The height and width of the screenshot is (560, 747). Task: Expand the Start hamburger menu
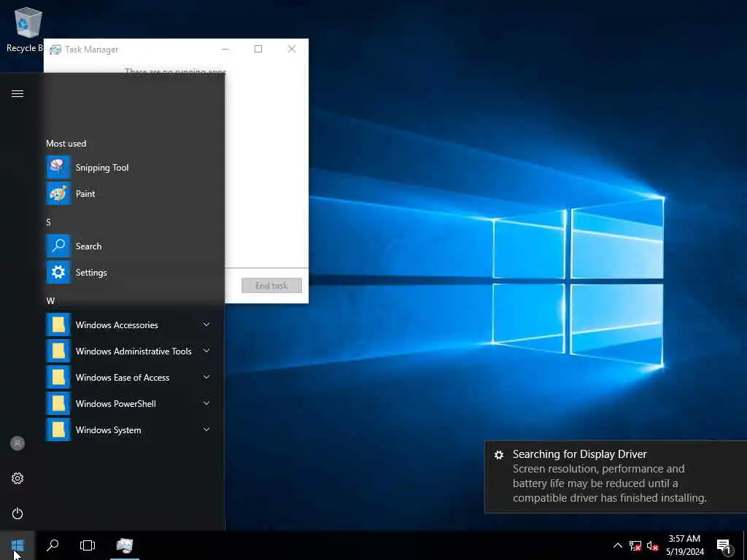point(18,93)
